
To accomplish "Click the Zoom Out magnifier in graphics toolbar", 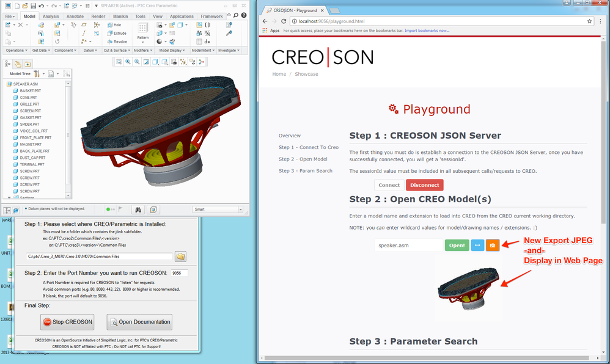I will click(x=137, y=62).
